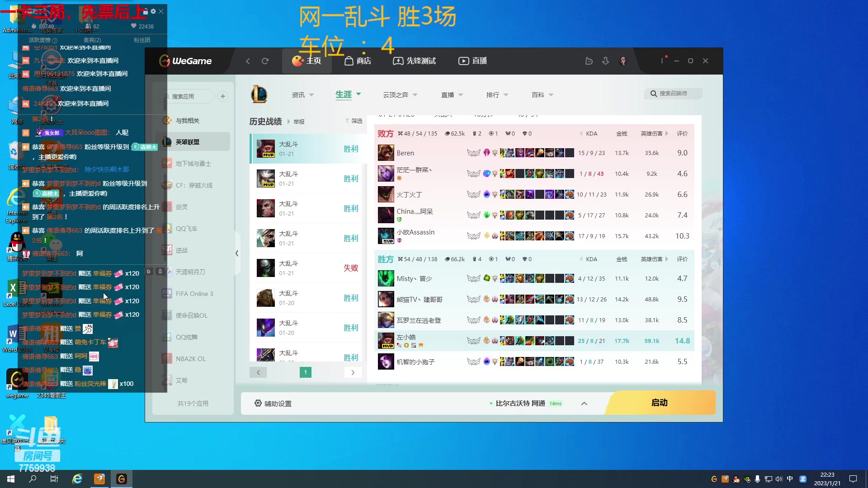868x488 pixels.
Task: Open the notification center icon
Action: click(853, 479)
